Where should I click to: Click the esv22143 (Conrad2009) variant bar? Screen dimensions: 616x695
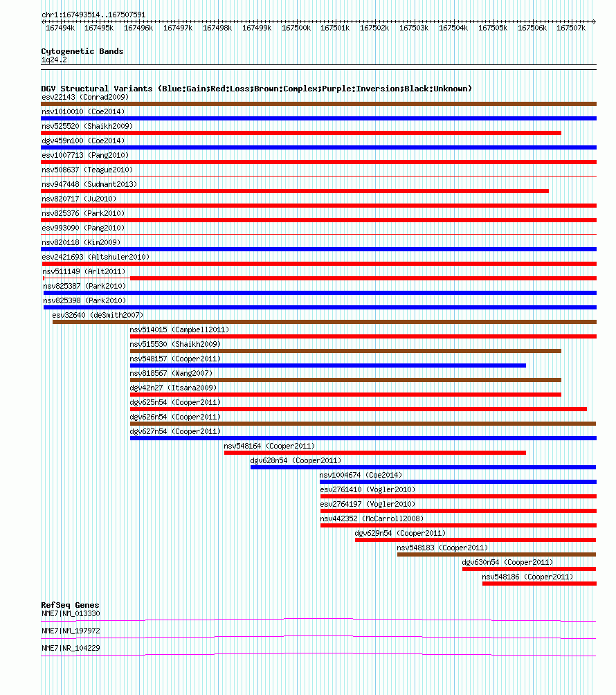tap(318, 104)
